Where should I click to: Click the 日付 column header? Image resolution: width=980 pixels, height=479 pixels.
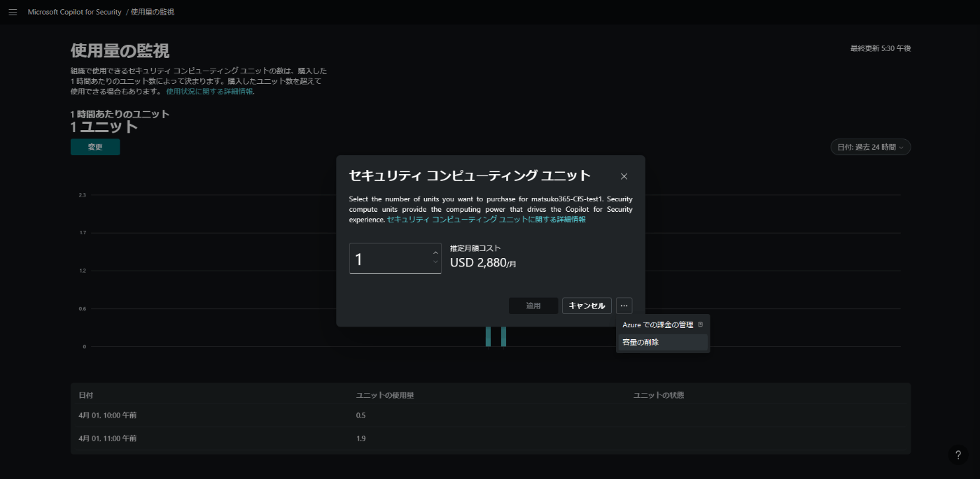pos(86,395)
